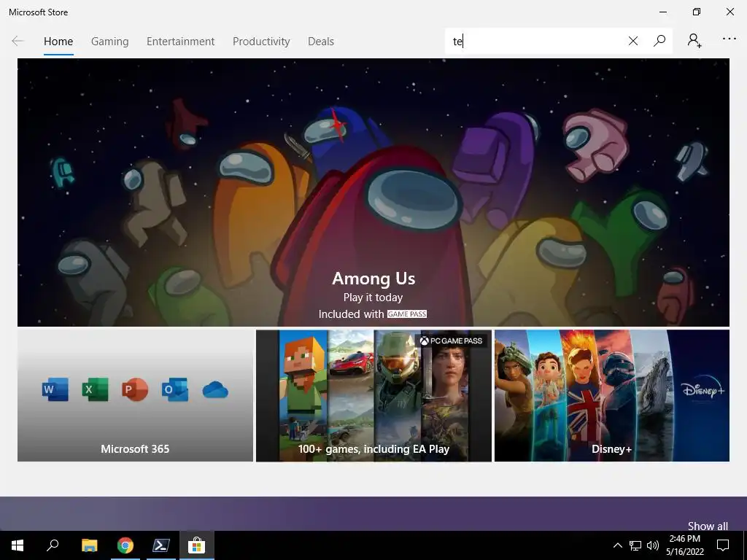Close the Microsoft Store window
Screen dimensions: 747x560
(x=729, y=12)
